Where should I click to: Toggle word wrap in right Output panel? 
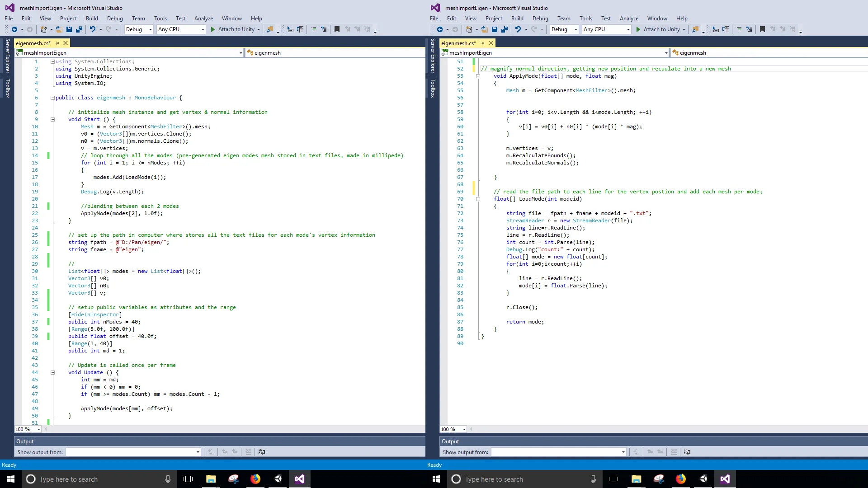(x=687, y=452)
